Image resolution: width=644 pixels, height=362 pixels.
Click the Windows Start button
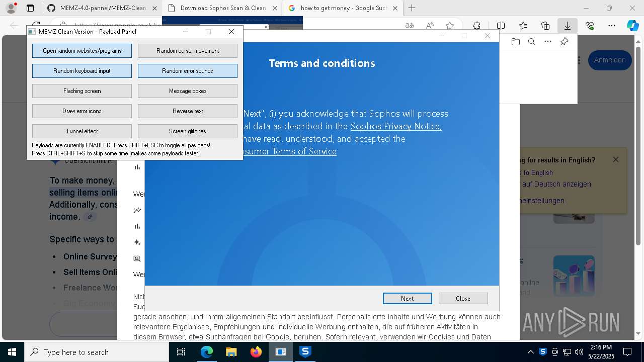pos(11,352)
